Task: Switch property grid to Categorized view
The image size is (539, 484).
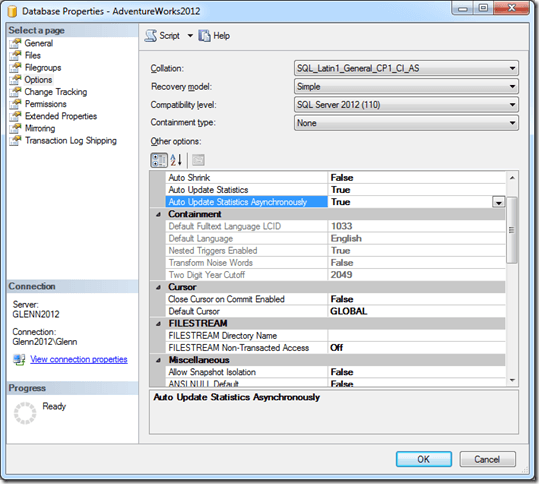Action: 159,160
